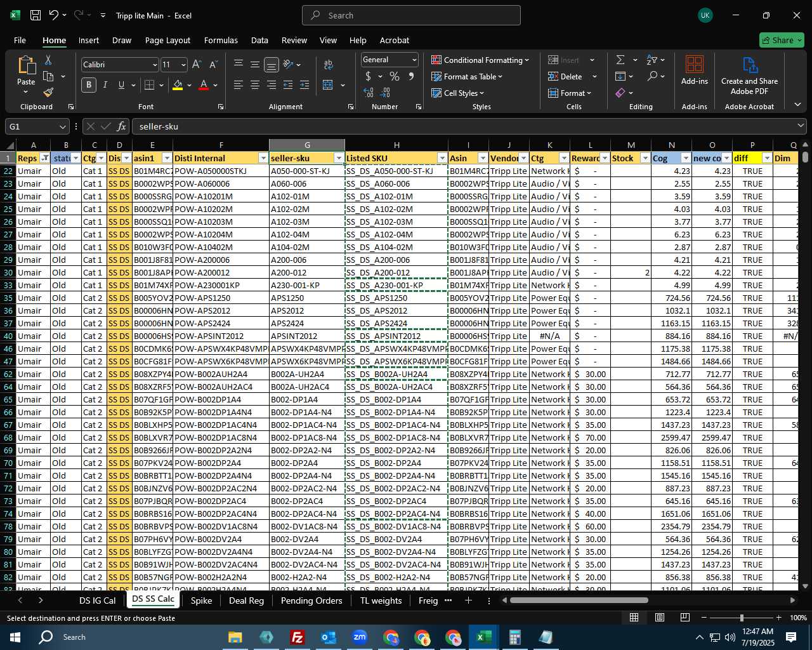Switch to the Formulas ribbon tab
812x650 pixels.
point(221,40)
